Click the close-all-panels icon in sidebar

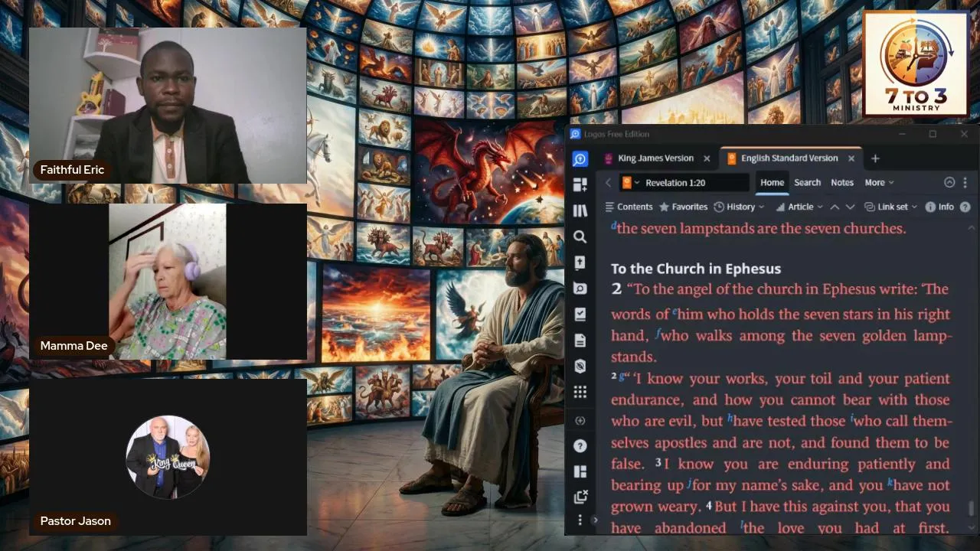pyautogui.click(x=580, y=497)
